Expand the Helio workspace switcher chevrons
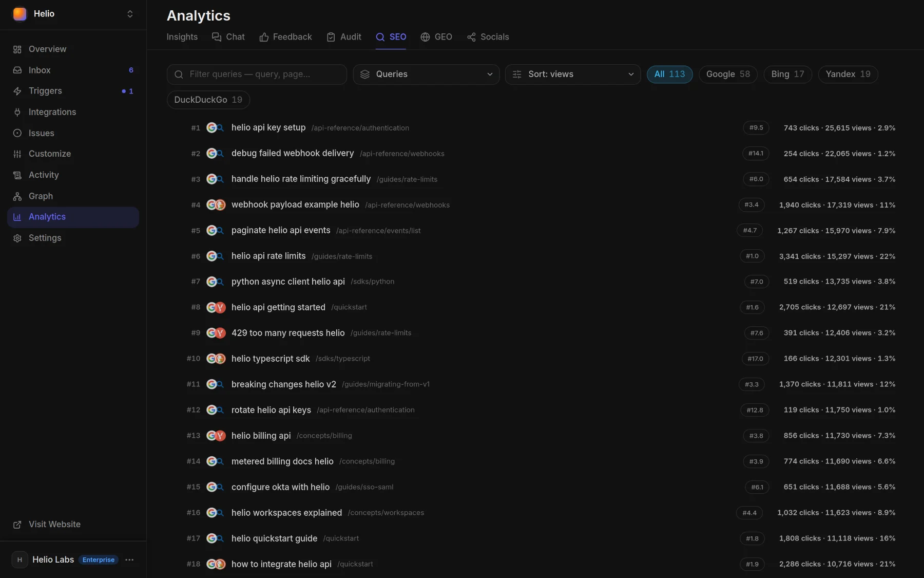This screenshot has width=924, height=578. click(130, 14)
